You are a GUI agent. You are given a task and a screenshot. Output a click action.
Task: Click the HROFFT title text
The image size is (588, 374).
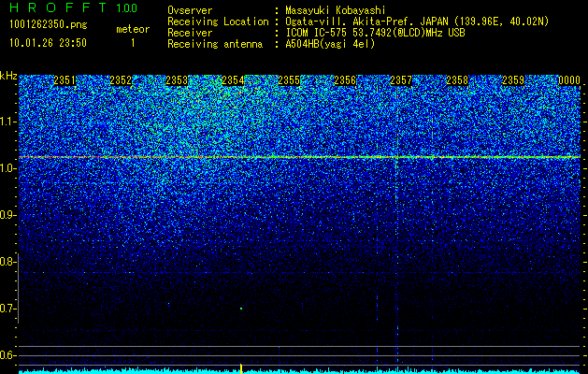(x=58, y=7)
